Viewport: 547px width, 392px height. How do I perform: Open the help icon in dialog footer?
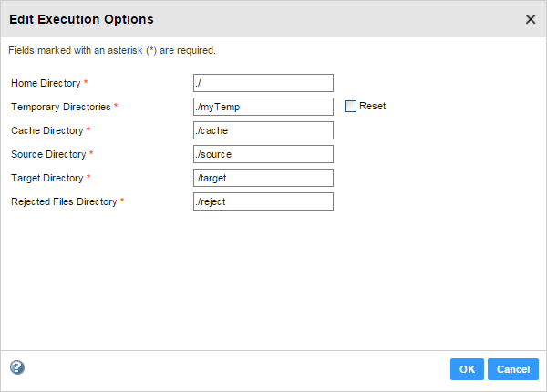click(x=17, y=367)
